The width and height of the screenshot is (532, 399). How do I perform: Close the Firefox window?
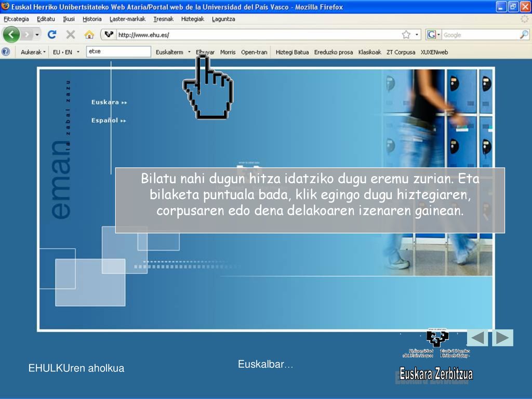pyautogui.click(x=525, y=6)
